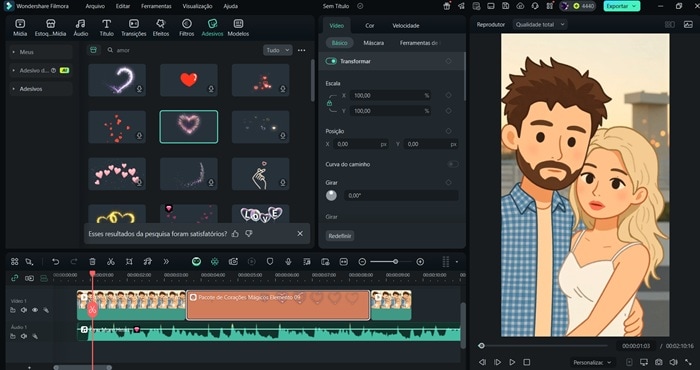Screen dimensions: 700x370
Task: Open the Áudio library icon
Action: tap(80, 27)
